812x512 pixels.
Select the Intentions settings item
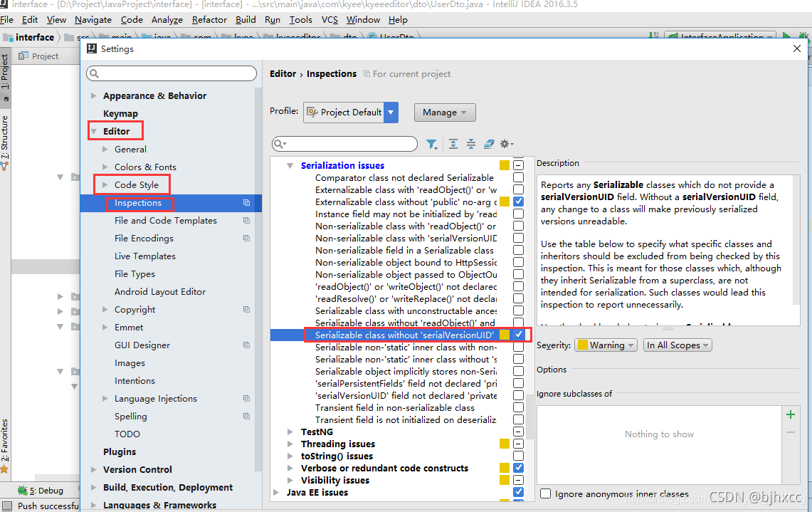(x=135, y=380)
